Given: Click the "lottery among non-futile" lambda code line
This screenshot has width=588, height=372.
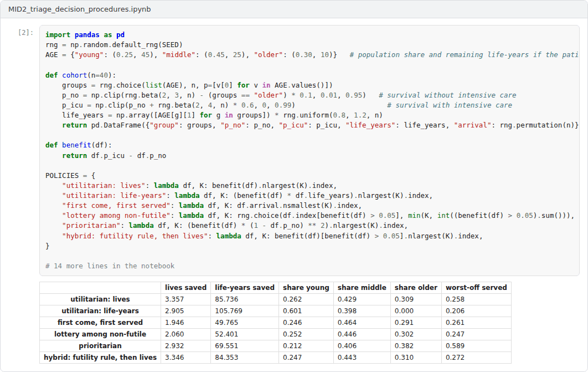Looking at the screenshot, I should pos(318,216).
